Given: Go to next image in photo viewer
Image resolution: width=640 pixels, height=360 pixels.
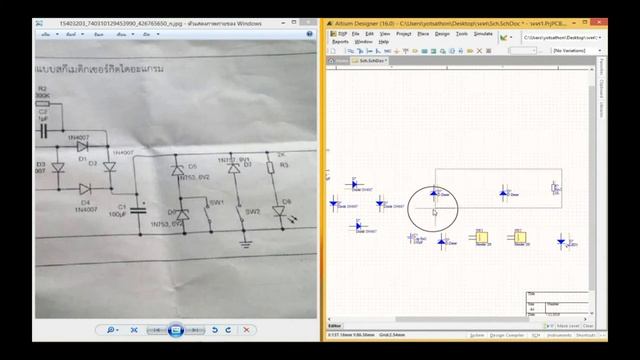Looking at the screenshot, I should (195, 330).
